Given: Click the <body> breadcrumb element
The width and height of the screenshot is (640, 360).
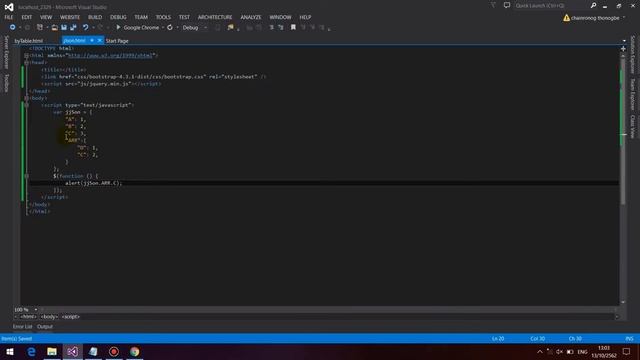Looking at the screenshot, I should click(x=49, y=317).
